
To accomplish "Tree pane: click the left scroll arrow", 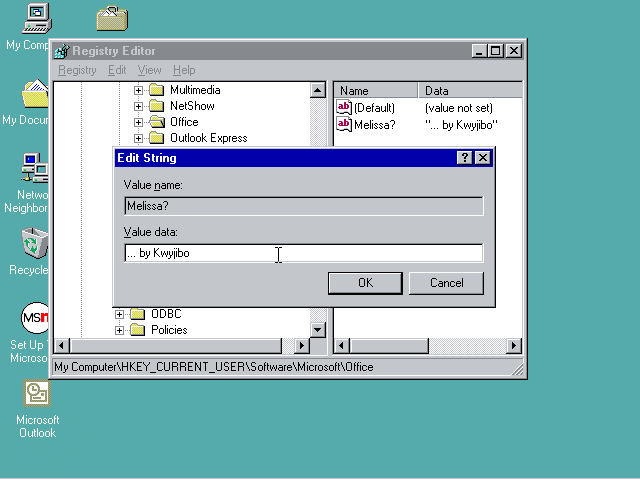I will tap(62, 346).
